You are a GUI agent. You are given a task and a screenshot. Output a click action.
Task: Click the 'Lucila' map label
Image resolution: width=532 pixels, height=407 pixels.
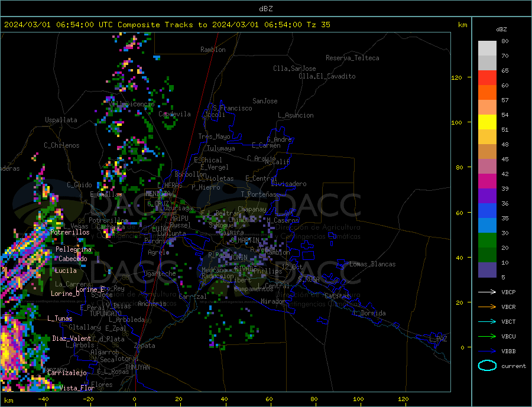pos(66,271)
